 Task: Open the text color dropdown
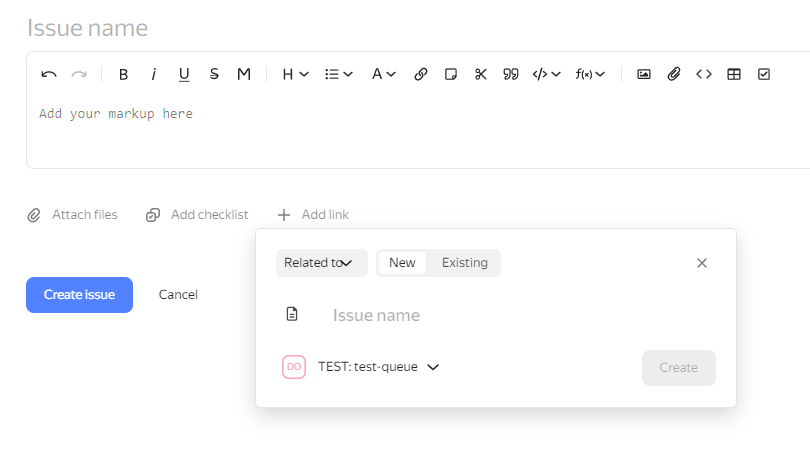(x=384, y=74)
